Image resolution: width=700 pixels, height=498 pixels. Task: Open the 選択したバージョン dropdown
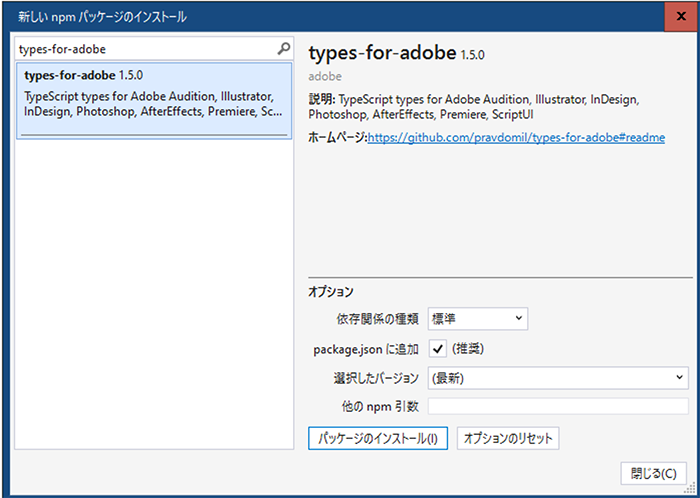pos(558,378)
